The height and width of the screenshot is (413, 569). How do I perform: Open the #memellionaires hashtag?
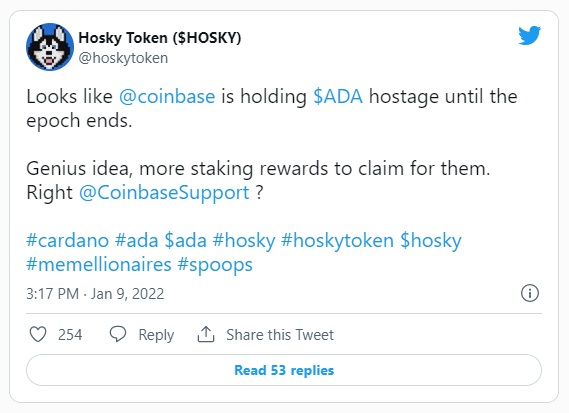[x=99, y=264]
